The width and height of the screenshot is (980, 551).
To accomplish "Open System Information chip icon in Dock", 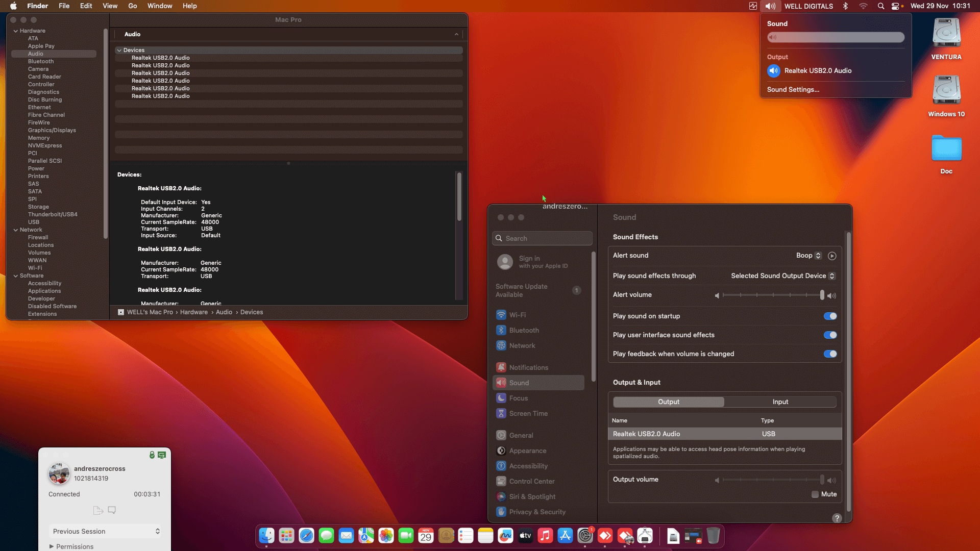I will coord(645,536).
